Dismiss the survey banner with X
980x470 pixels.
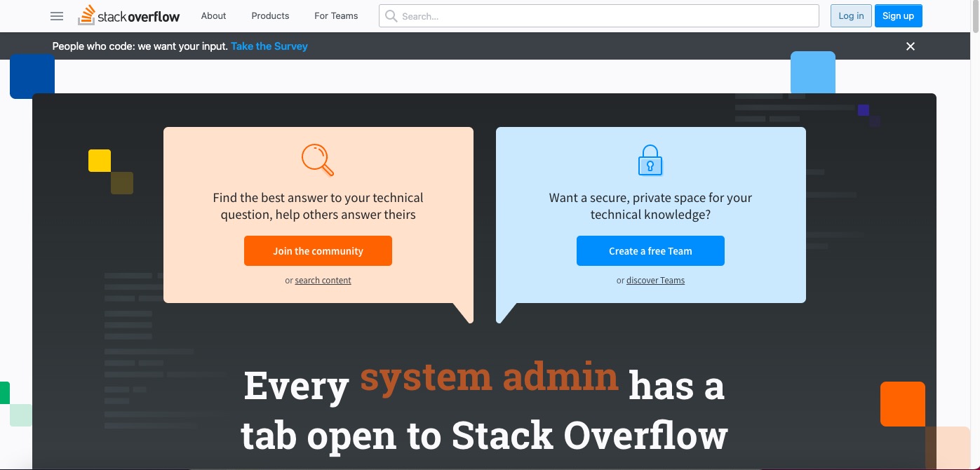click(x=911, y=46)
